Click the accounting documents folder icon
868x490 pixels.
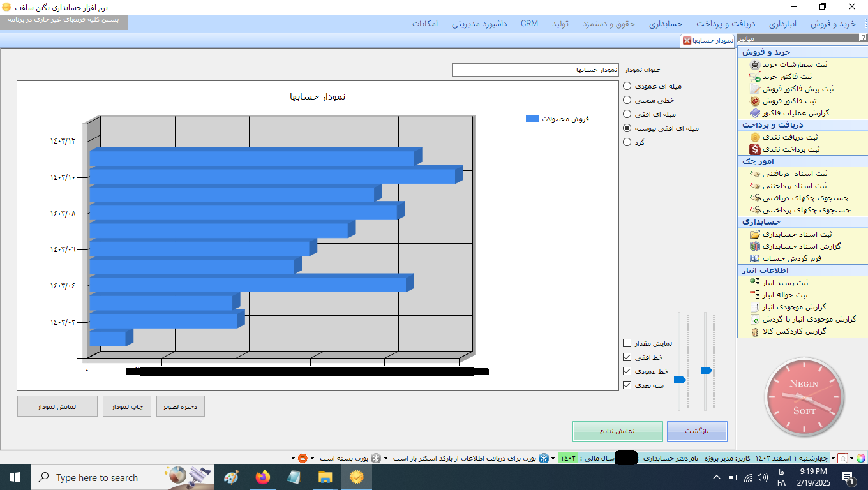click(755, 234)
